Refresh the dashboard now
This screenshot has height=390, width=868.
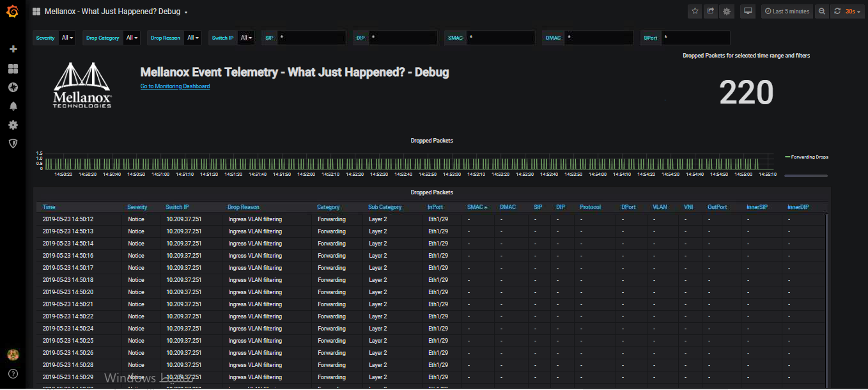click(837, 12)
